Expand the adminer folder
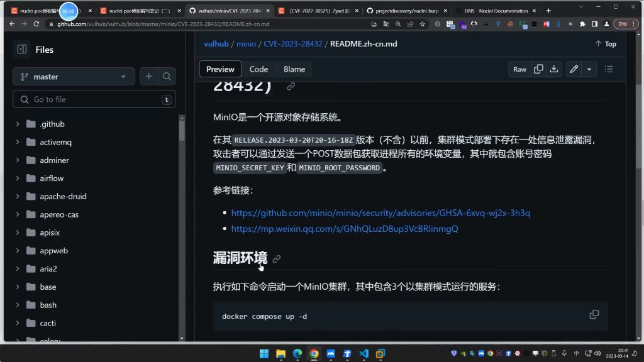Image resolution: width=644 pixels, height=362 pixels. pos(18,160)
